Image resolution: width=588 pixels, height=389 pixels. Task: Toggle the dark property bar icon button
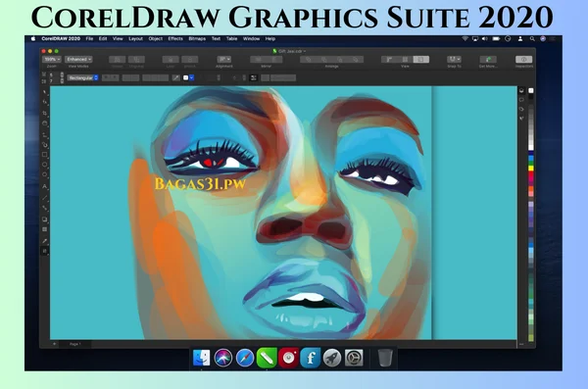point(253,77)
